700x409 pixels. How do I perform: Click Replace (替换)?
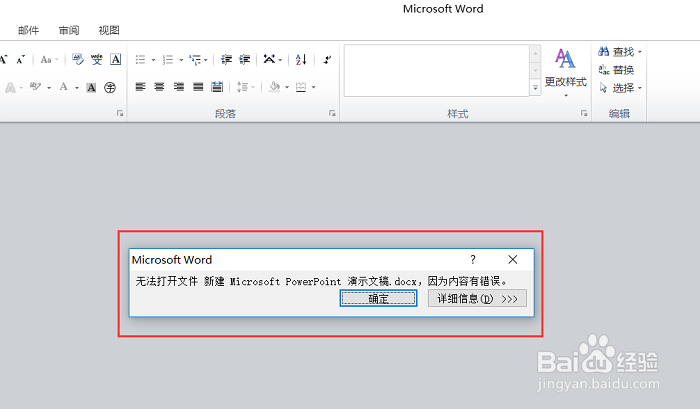[x=616, y=70]
